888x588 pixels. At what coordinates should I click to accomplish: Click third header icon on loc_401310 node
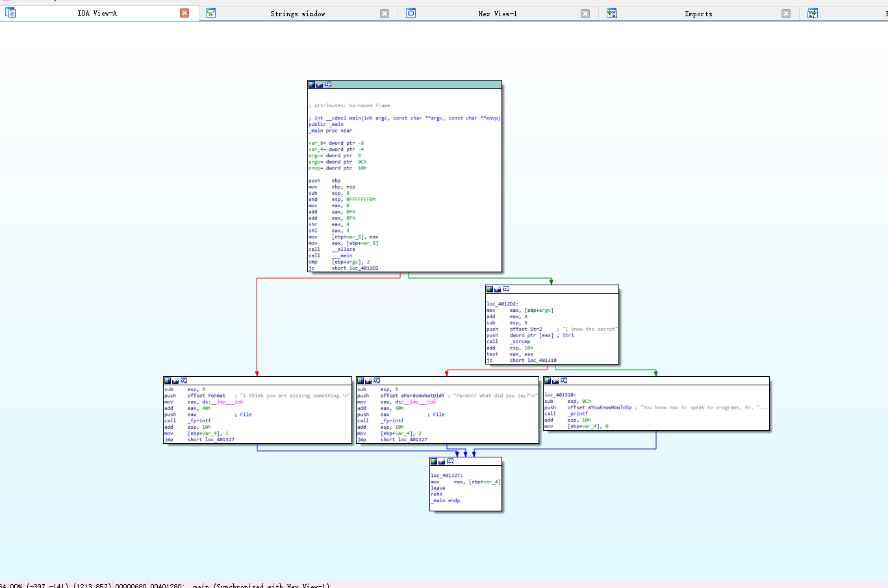pyautogui.click(x=564, y=381)
